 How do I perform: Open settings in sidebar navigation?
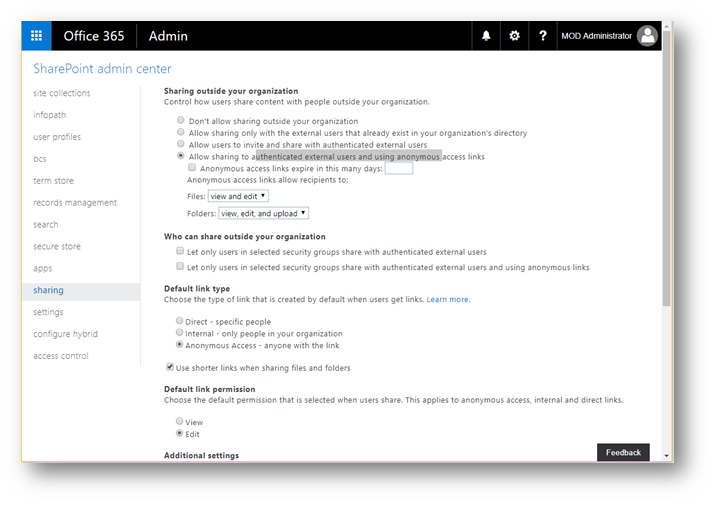pyautogui.click(x=48, y=312)
